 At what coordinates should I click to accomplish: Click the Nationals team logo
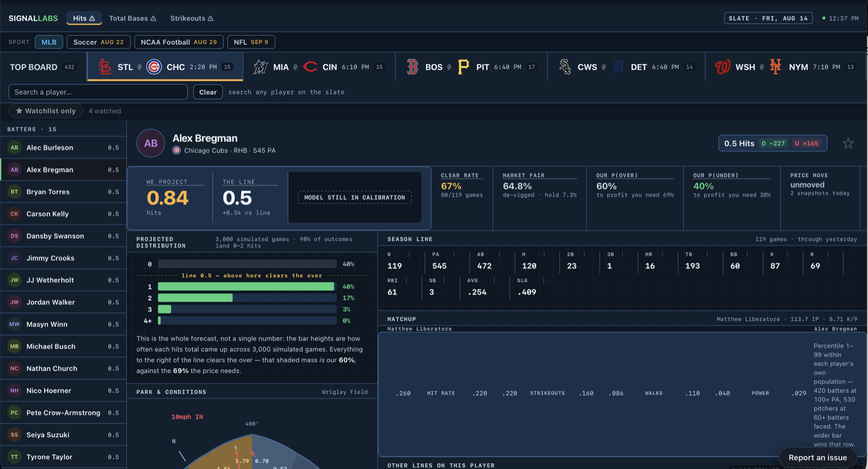723,67
